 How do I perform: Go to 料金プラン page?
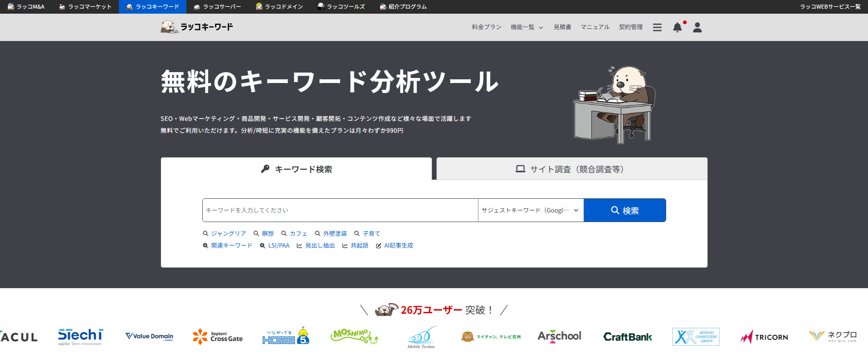click(487, 27)
